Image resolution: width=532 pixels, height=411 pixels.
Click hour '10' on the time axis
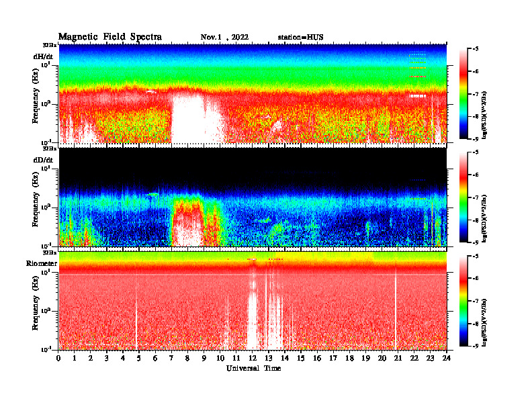pos(220,358)
